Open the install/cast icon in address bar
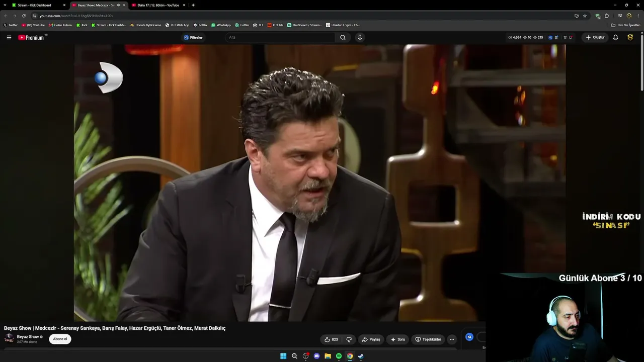Viewport: 644px width, 362px height. 577,16
